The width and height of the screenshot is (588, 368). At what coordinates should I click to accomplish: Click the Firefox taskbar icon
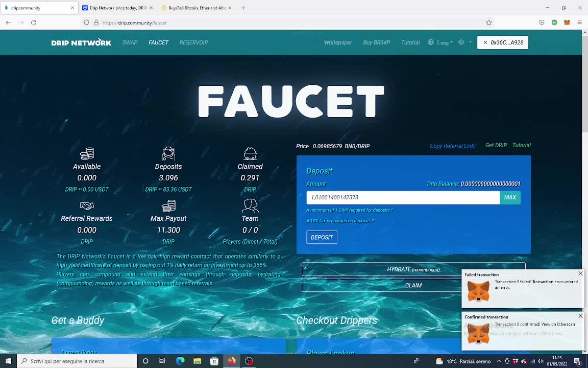pos(231,361)
